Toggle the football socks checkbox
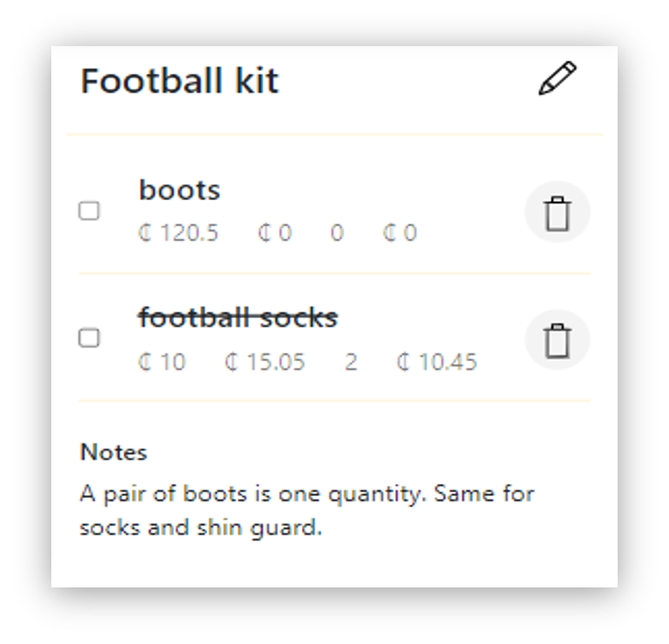This screenshot has width=669, height=644. [90, 338]
